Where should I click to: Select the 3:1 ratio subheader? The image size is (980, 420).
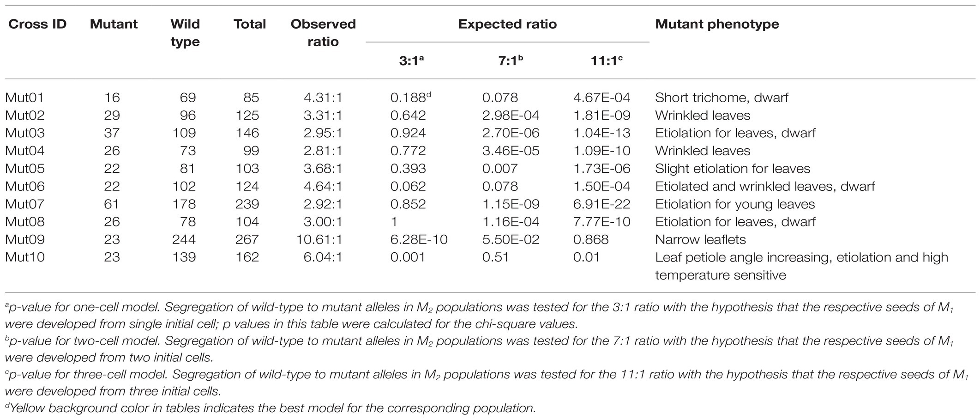pyautogui.click(x=411, y=61)
